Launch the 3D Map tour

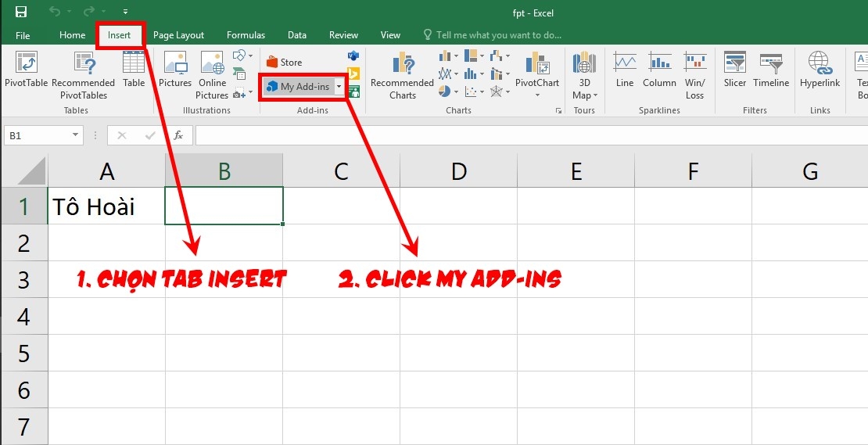[585, 69]
